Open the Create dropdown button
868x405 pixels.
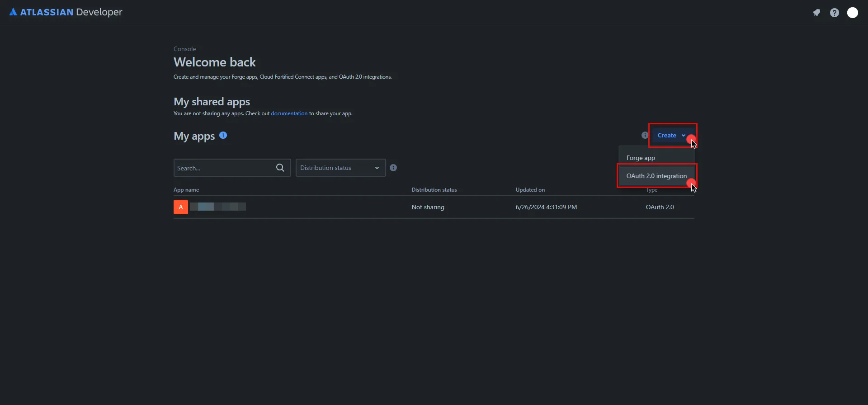(671, 135)
